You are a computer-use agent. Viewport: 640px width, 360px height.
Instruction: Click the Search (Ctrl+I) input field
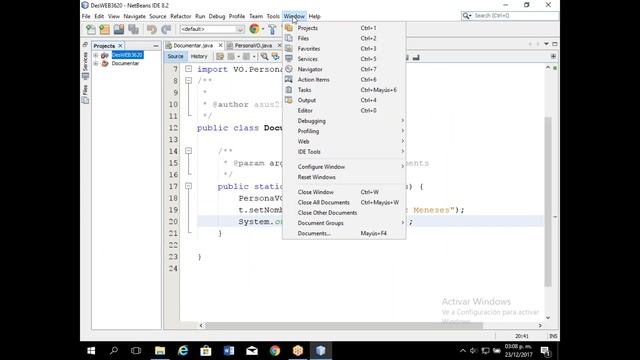click(x=515, y=16)
